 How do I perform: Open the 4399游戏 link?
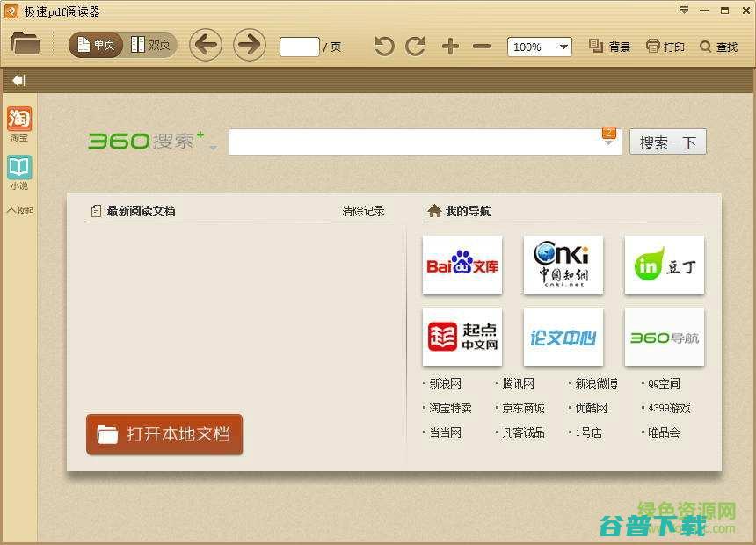[x=669, y=408]
